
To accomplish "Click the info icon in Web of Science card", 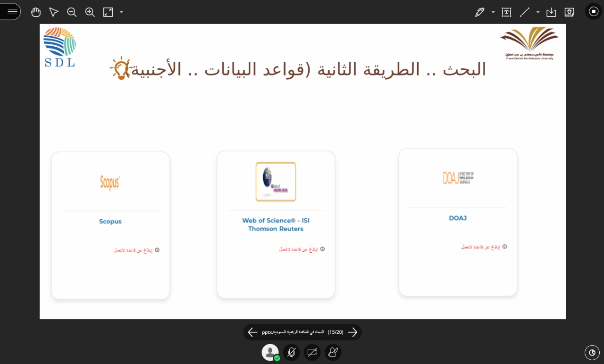I will [x=322, y=249].
